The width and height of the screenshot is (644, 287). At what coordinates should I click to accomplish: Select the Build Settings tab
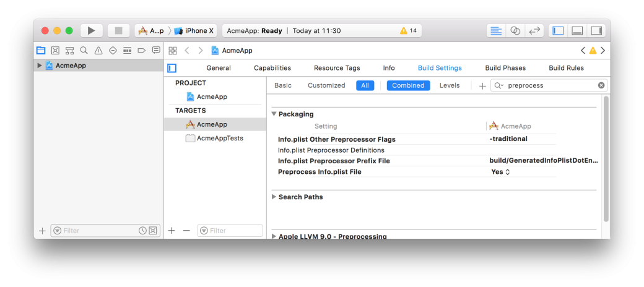[x=440, y=68]
